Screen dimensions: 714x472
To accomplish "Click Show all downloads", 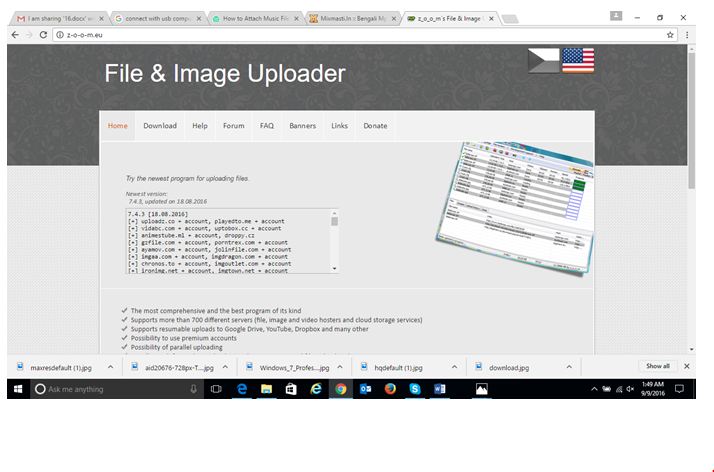I will [x=658, y=366].
